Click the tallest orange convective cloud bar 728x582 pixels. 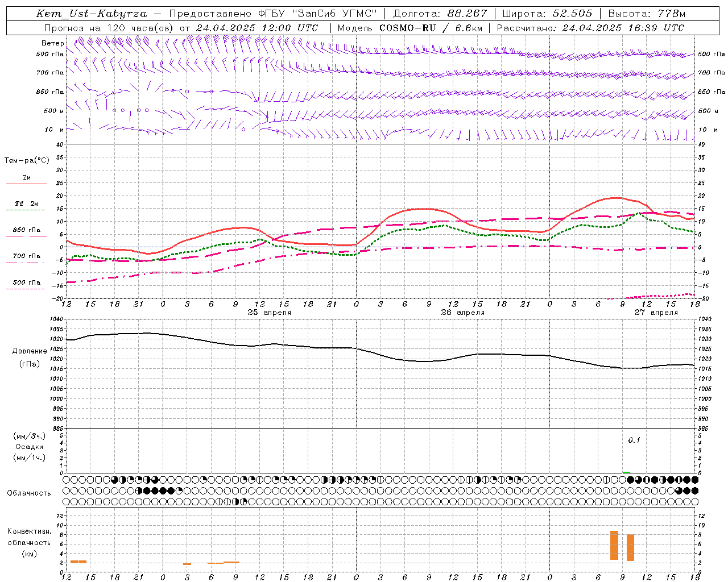pyautogui.click(x=614, y=546)
